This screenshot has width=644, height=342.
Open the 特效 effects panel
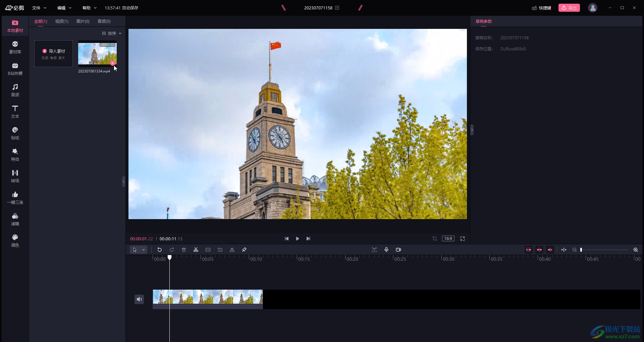tap(15, 155)
